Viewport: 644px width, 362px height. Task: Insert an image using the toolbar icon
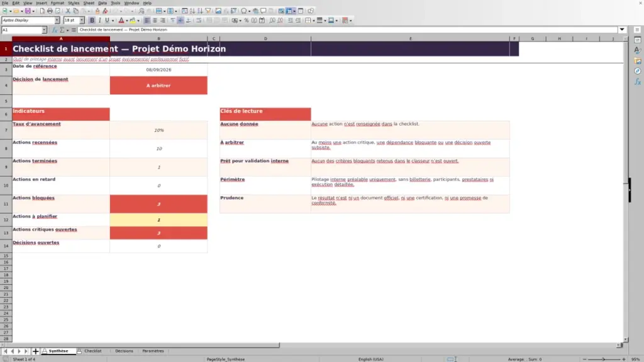point(218,11)
